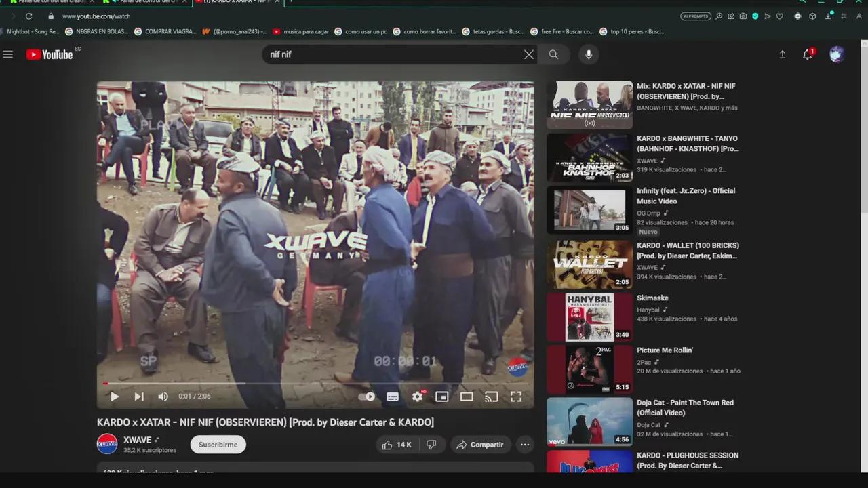
Task: Skip to the next video
Action: (x=139, y=396)
